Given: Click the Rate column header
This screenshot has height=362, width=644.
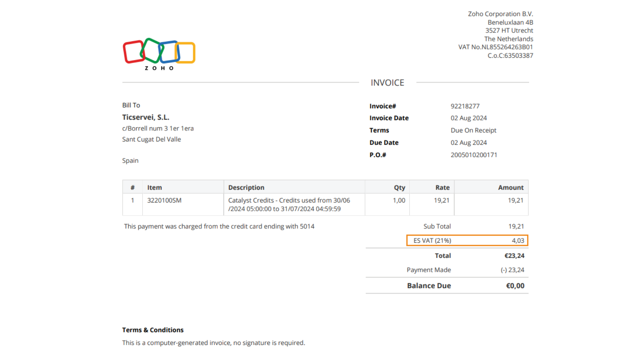Looking at the screenshot, I should pos(442,188).
